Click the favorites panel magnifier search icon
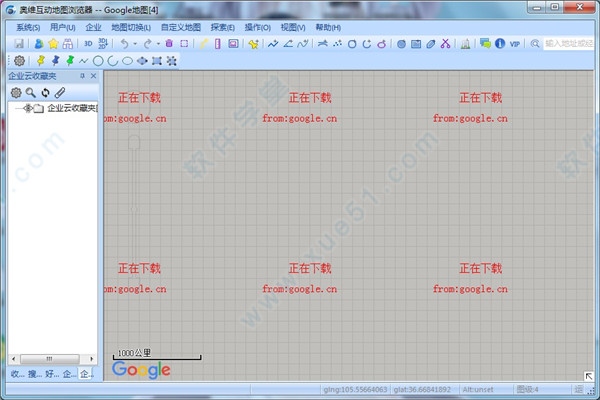 [31, 92]
